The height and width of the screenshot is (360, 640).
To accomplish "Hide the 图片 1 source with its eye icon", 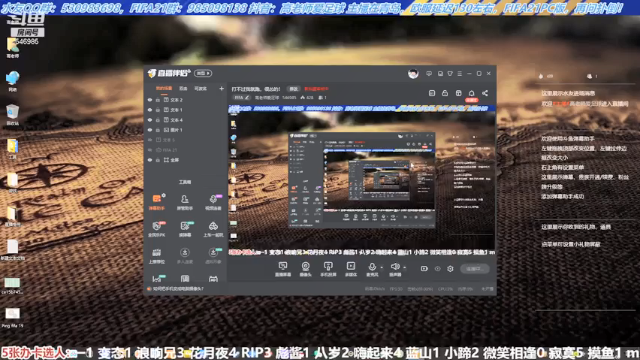I will [150, 130].
